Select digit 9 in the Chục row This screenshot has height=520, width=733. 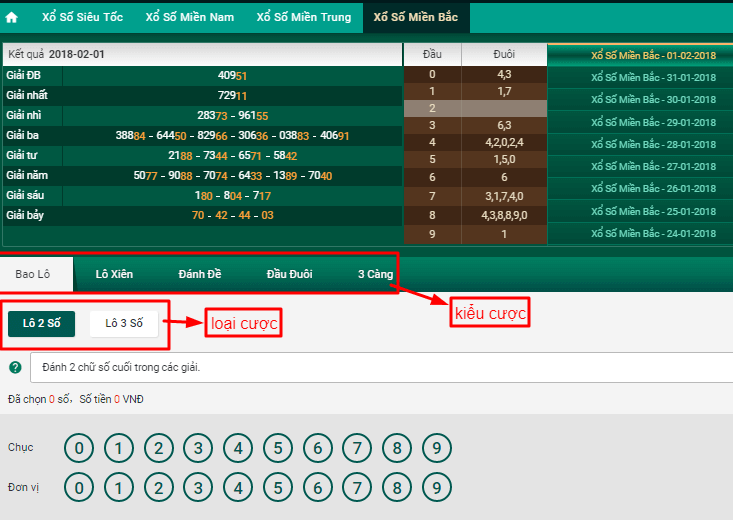point(437,448)
